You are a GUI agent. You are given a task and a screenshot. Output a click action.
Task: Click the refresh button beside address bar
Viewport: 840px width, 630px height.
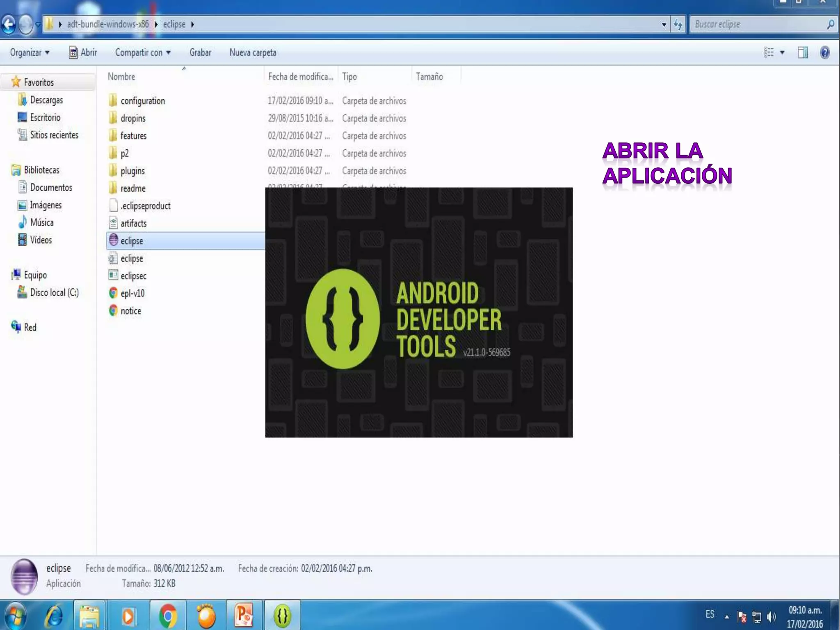pyautogui.click(x=678, y=25)
